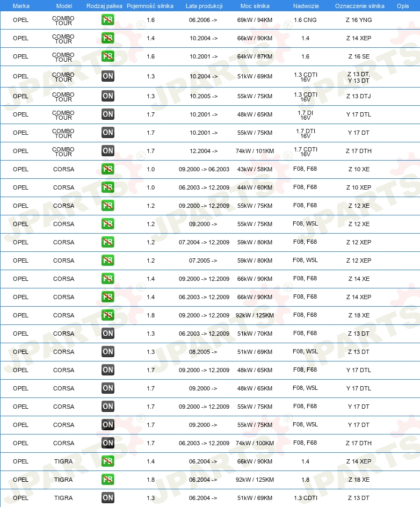Select engine code Z 14 XE
420x507 pixels.
359,279
